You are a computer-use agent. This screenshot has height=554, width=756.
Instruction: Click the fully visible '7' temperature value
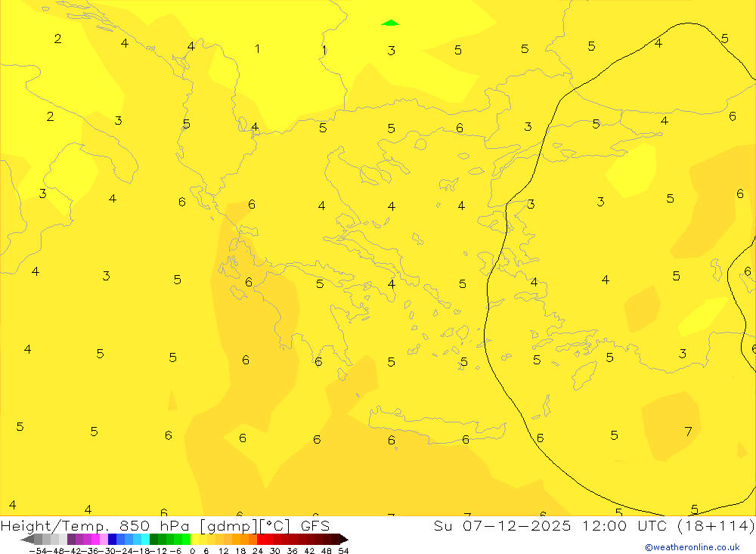[x=688, y=431]
